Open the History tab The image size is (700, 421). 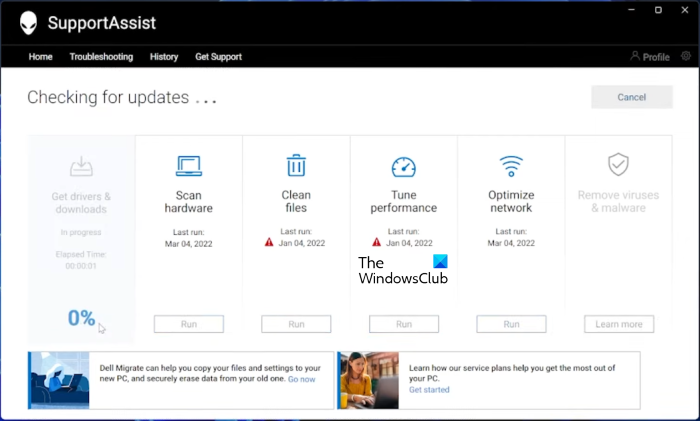coord(164,57)
